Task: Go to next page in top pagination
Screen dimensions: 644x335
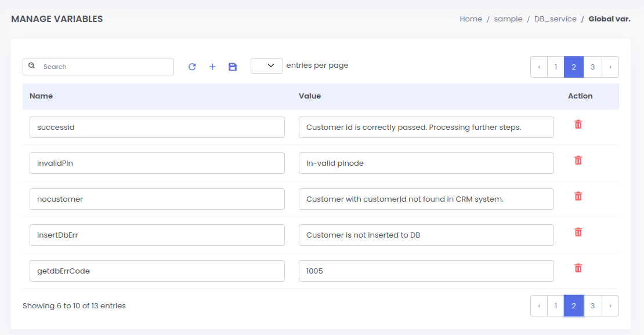Action: 610,67
